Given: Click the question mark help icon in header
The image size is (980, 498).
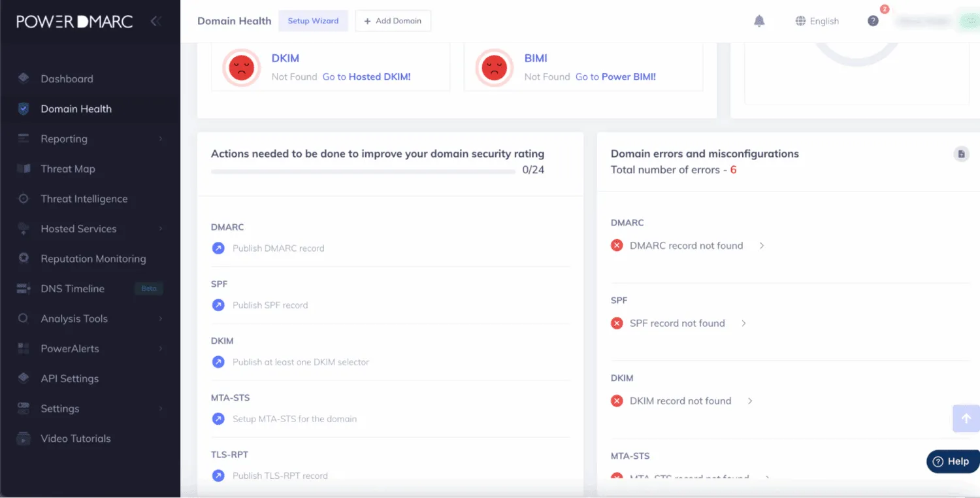Looking at the screenshot, I should pyautogui.click(x=873, y=21).
